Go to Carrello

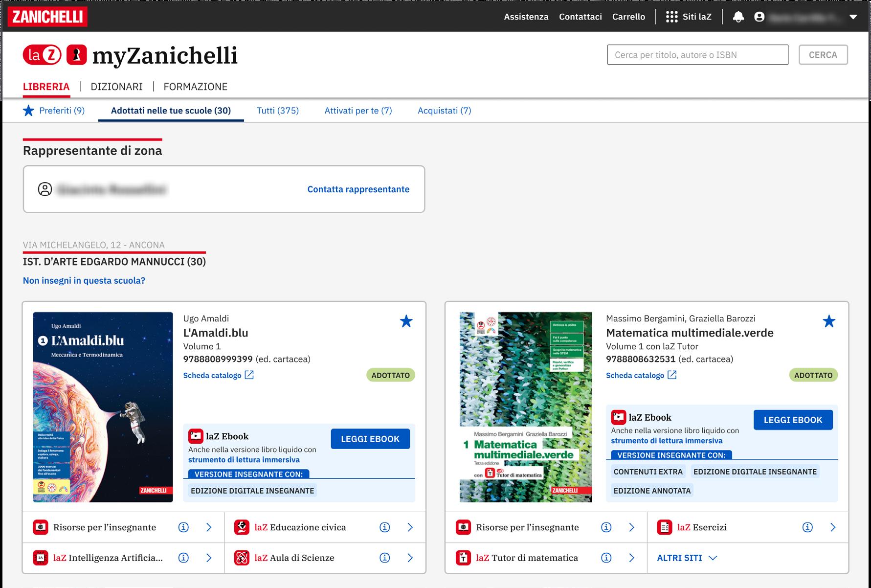(628, 17)
